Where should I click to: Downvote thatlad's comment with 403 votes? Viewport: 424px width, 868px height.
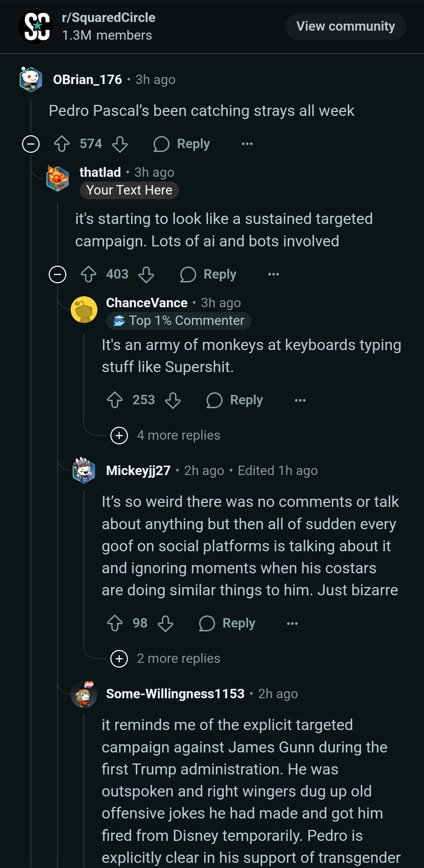tap(146, 274)
